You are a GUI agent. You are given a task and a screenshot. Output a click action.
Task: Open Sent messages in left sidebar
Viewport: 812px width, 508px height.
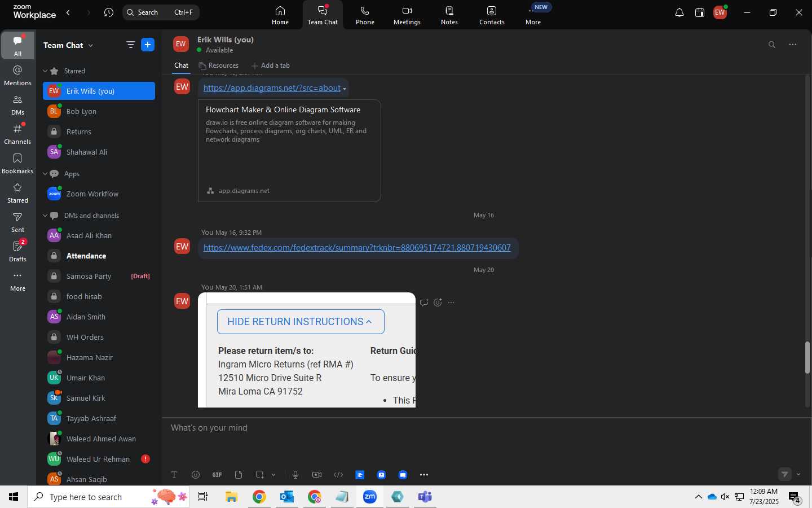(x=17, y=222)
